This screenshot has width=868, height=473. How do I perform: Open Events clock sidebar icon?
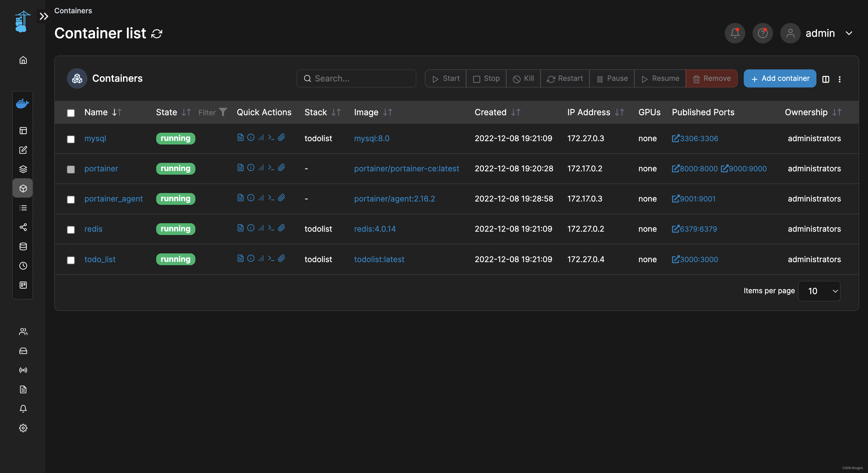tap(23, 266)
